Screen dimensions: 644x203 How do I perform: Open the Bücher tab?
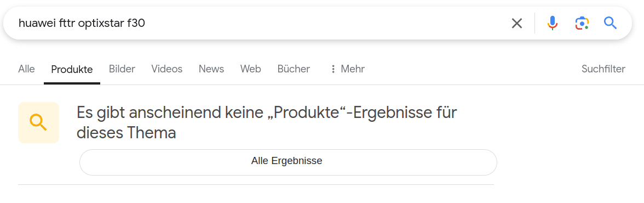tap(294, 69)
